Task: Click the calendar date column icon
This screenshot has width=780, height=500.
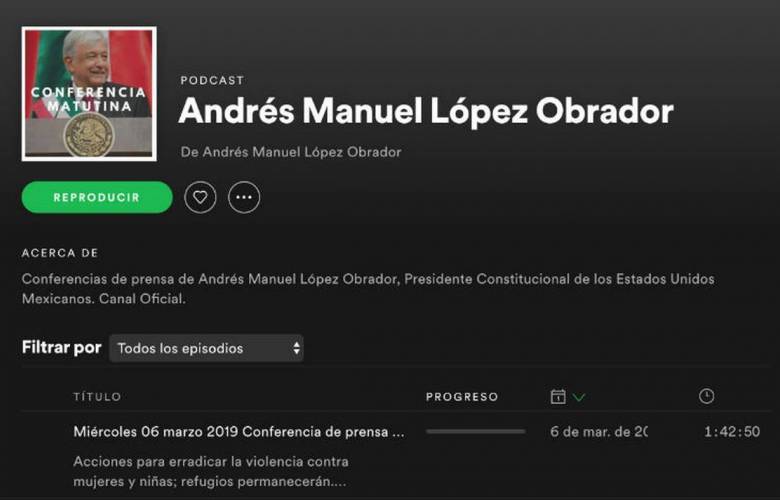Action: click(558, 397)
